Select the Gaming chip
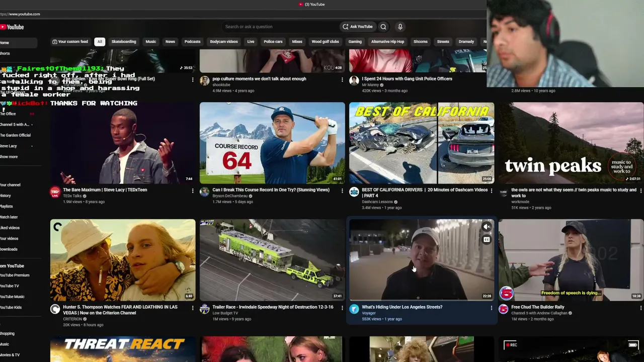644x362 pixels. click(355, 42)
